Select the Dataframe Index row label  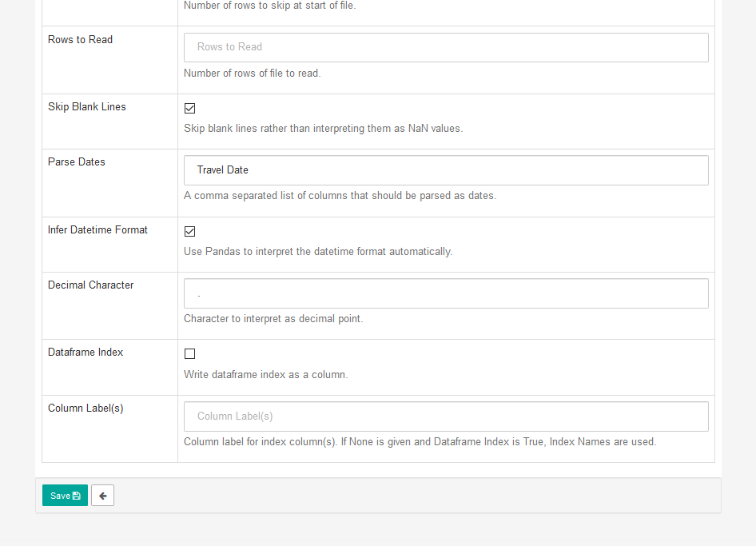[86, 352]
